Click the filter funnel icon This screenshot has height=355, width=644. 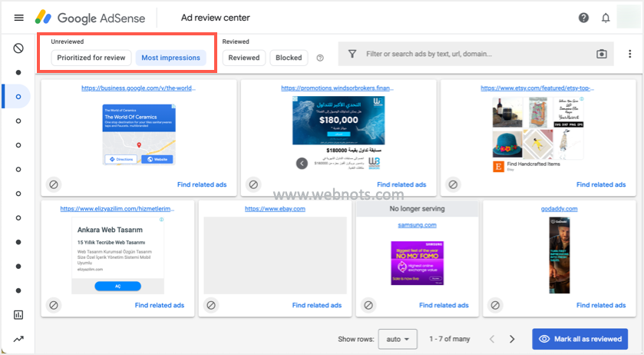pyautogui.click(x=352, y=54)
